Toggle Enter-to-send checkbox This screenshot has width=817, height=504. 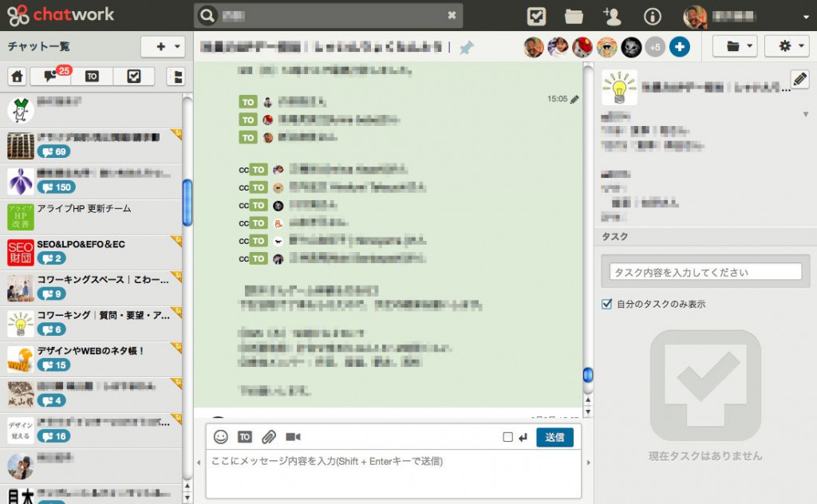507,437
